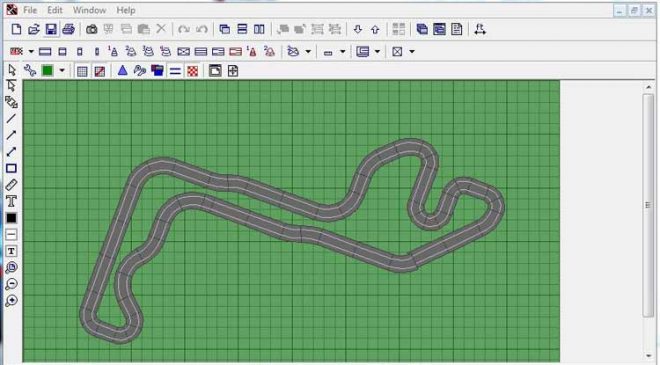Zoom in with the plus magnifier

(x=11, y=301)
